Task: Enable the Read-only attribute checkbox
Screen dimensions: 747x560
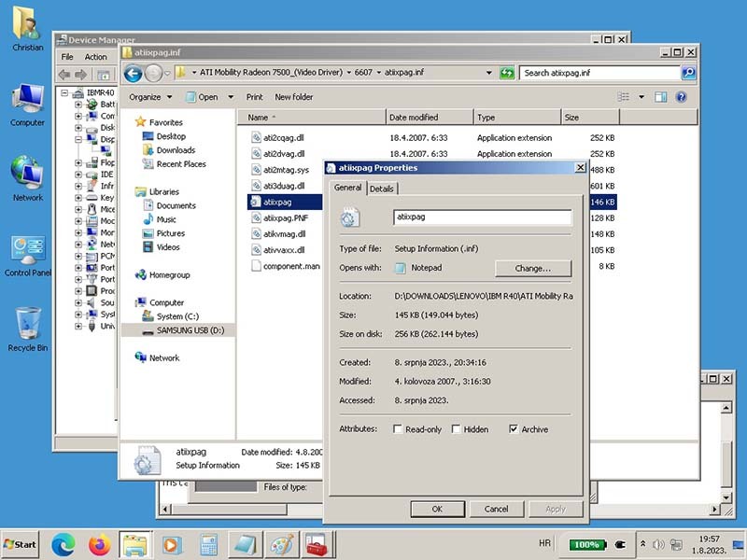Action: (x=399, y=429)
